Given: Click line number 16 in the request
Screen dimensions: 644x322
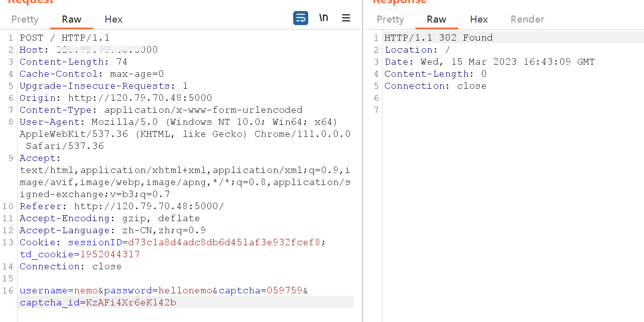Looking at the screenshot, I should coord(8,290).
